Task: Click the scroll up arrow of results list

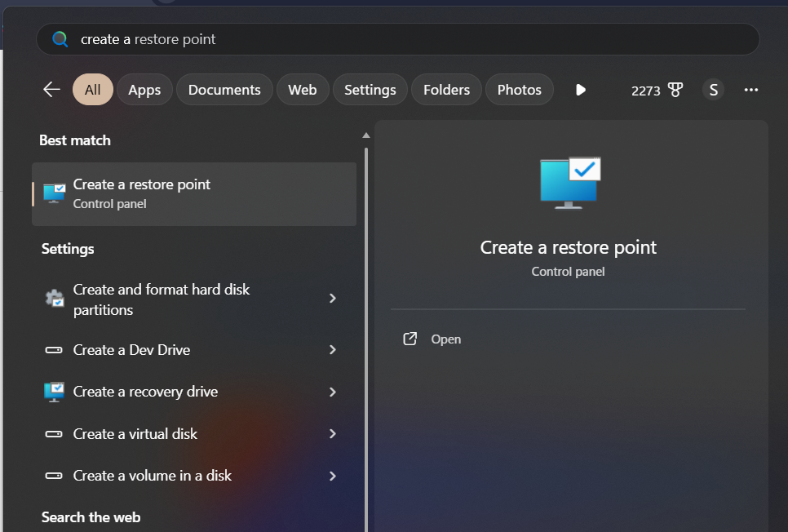Action: (366, 135)
